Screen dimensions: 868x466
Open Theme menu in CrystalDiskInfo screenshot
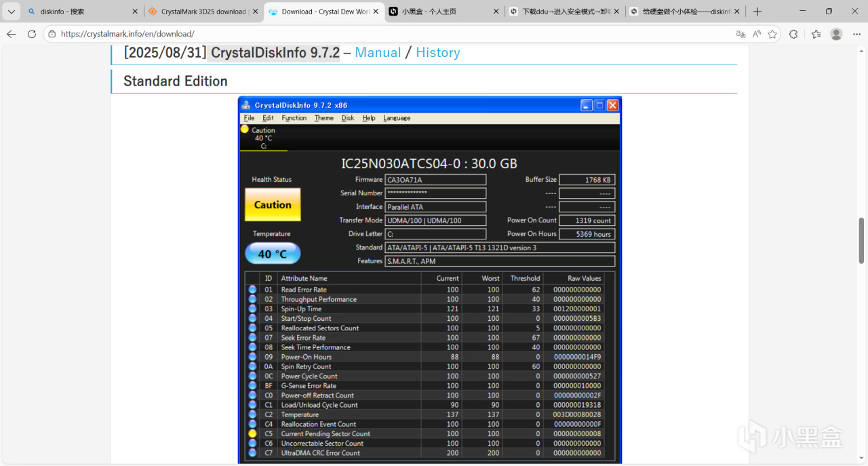pos(323,118)
